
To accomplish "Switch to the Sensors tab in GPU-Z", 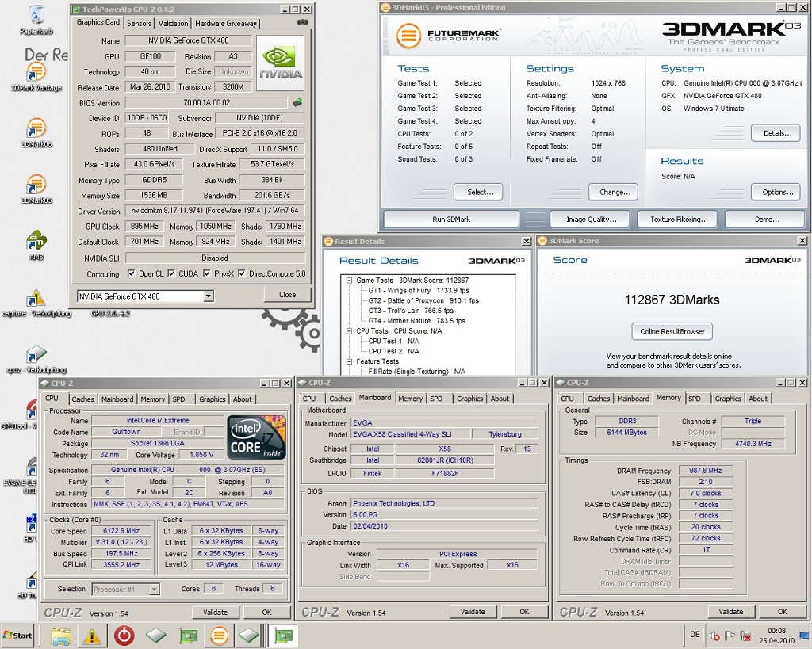I will [139, 23].
